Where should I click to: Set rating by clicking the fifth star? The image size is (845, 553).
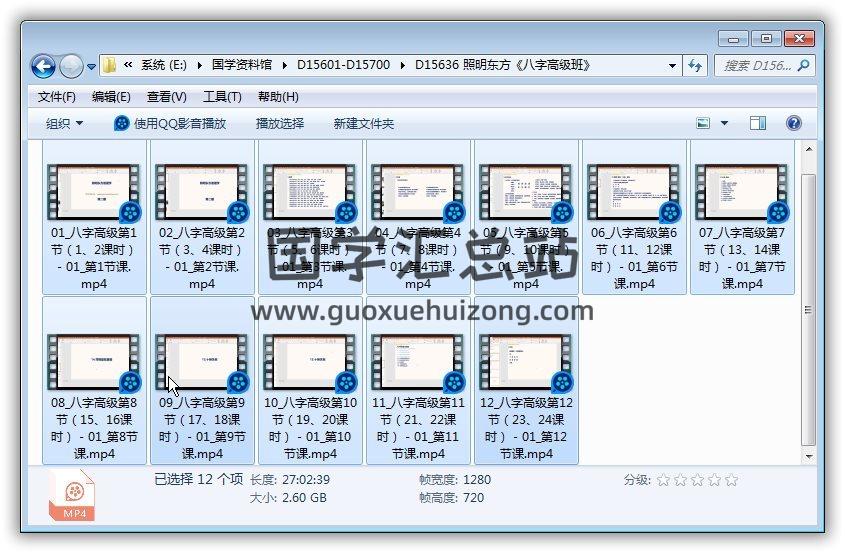(x=731, y=480)
